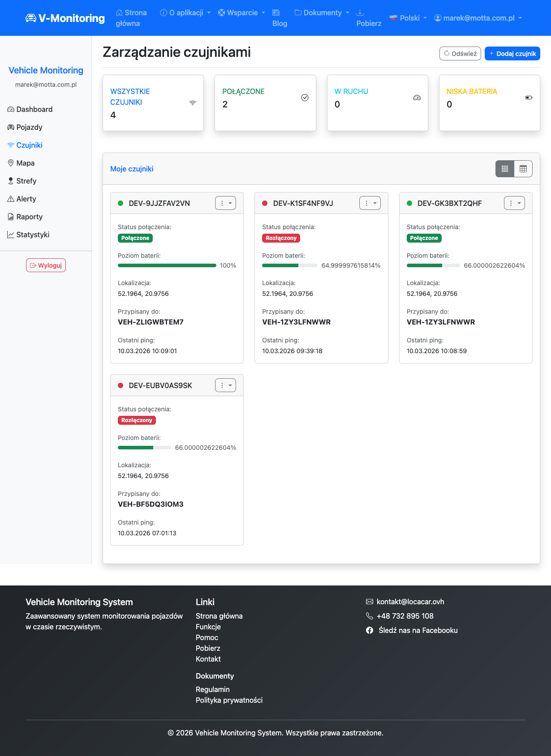Click the checkmark icon in Połączone card

click(305, 98)
